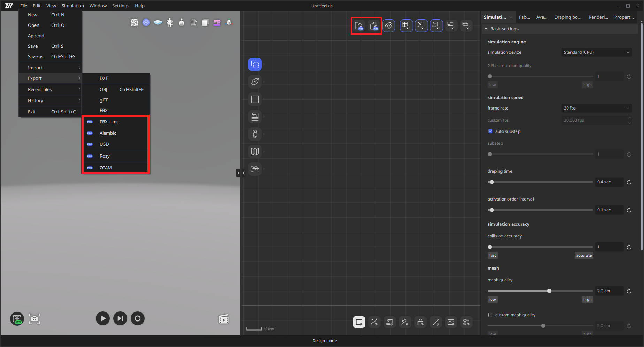Screen dimensions: 644x347
Task: Open the simulation device dropdown
Action: point(596,52)
